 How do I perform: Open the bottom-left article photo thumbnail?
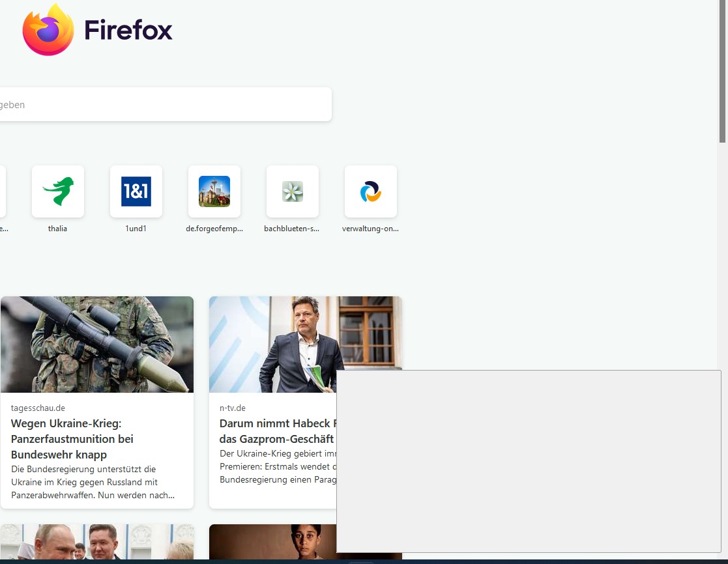[97, 542]
